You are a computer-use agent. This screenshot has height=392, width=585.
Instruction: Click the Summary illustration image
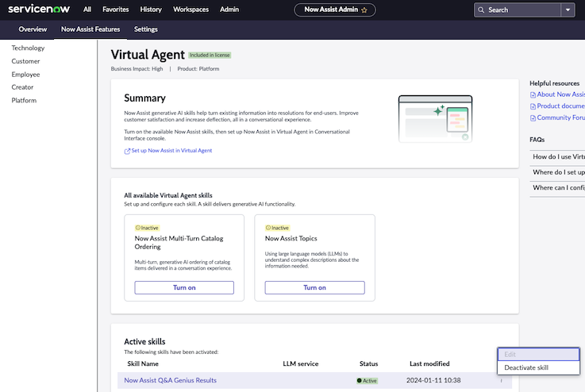[436, 118]
